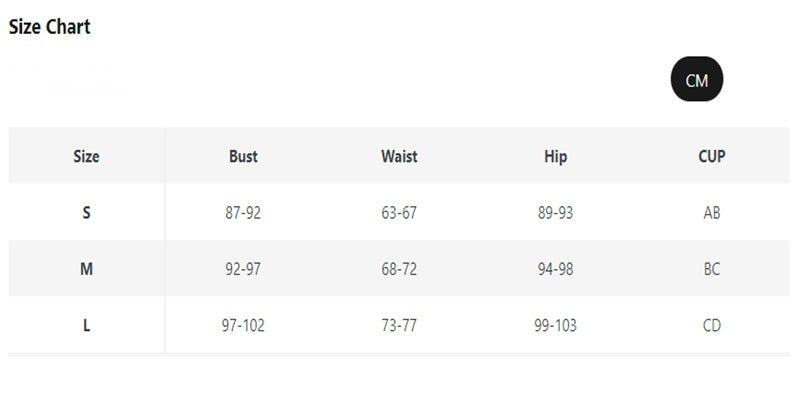Screen dimensions: 800x400
Task: Select the M size row label
Action: [86, 269]
